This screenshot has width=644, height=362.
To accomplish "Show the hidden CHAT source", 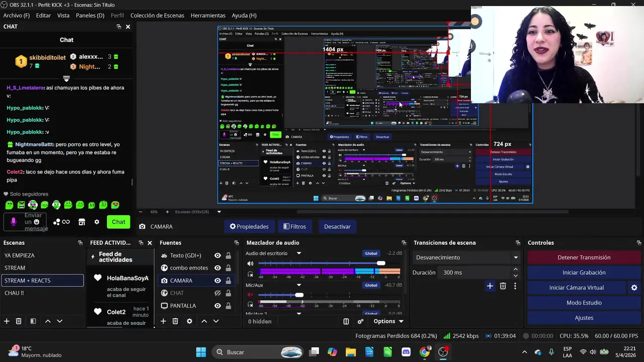I will (217, 293).
